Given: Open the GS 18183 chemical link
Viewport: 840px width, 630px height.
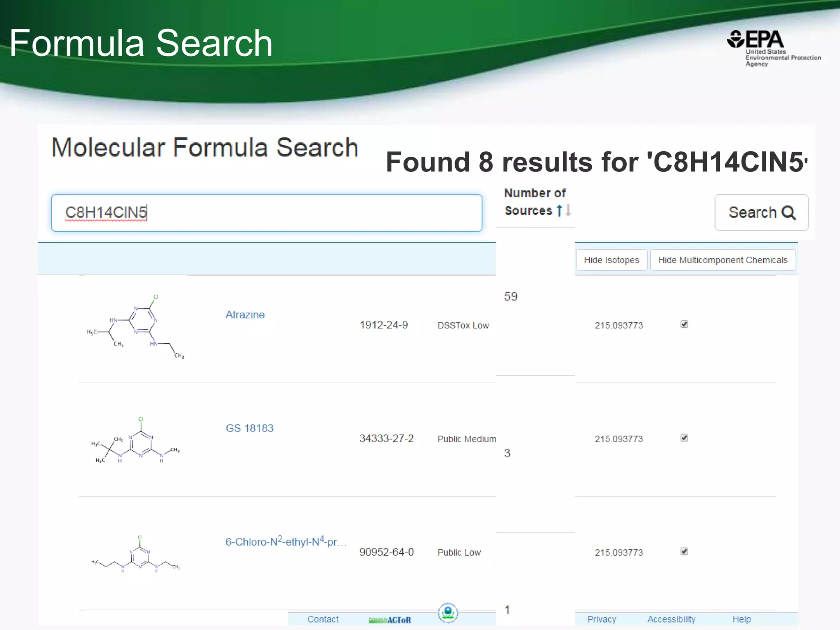Looking at the screenshot, I should 249,428.
